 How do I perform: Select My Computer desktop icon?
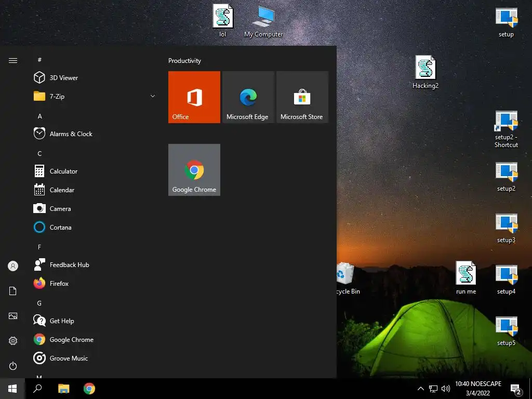click(263, 21)
